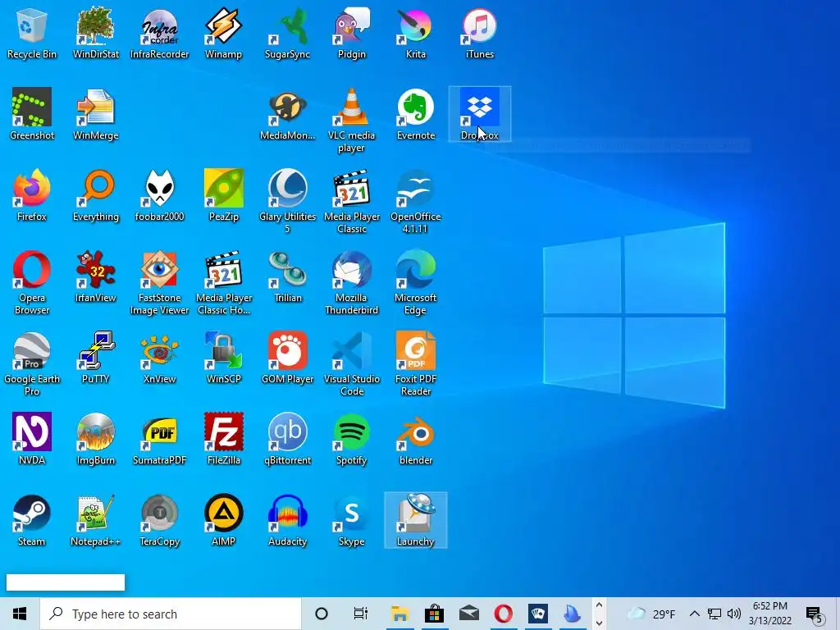
Task: Click the Krita shortcut icon
Action: [x=416, y=33]
